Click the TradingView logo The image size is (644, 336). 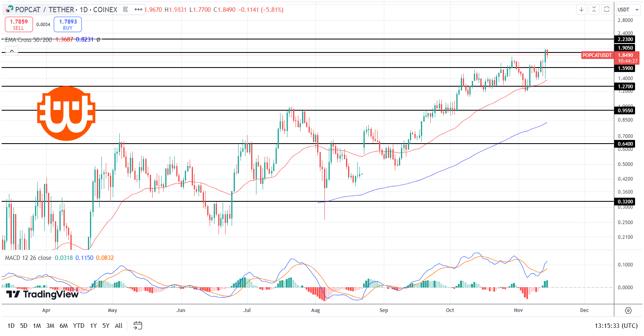pyautogui.click(x=42, y=294)
